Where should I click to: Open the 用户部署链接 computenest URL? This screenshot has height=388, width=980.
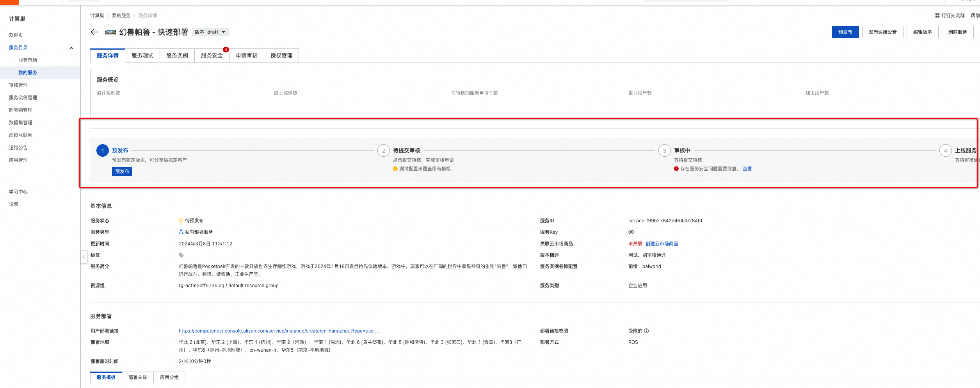(x=279, y=331)
